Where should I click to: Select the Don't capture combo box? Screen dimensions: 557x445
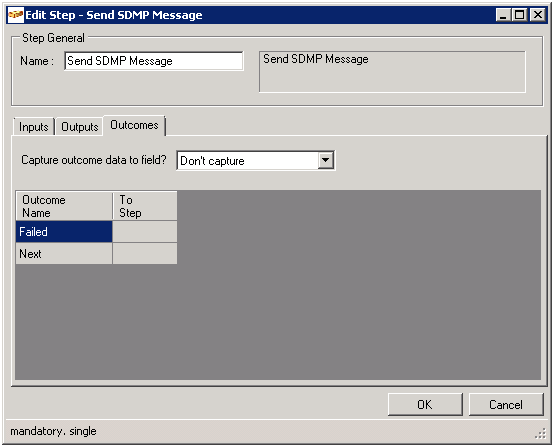pyautogui.click(x=255, y=161)
